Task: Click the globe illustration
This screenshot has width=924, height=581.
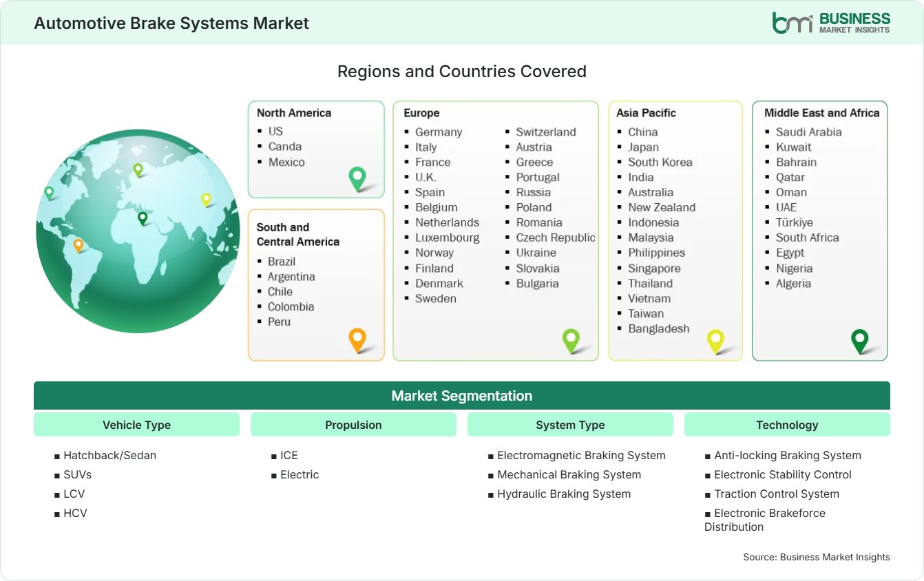Action: pos(138,231)
